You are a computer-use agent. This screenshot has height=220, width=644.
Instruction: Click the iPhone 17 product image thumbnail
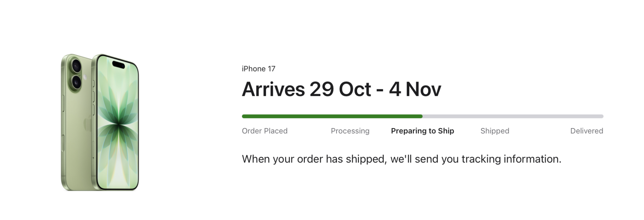(100, 123)
